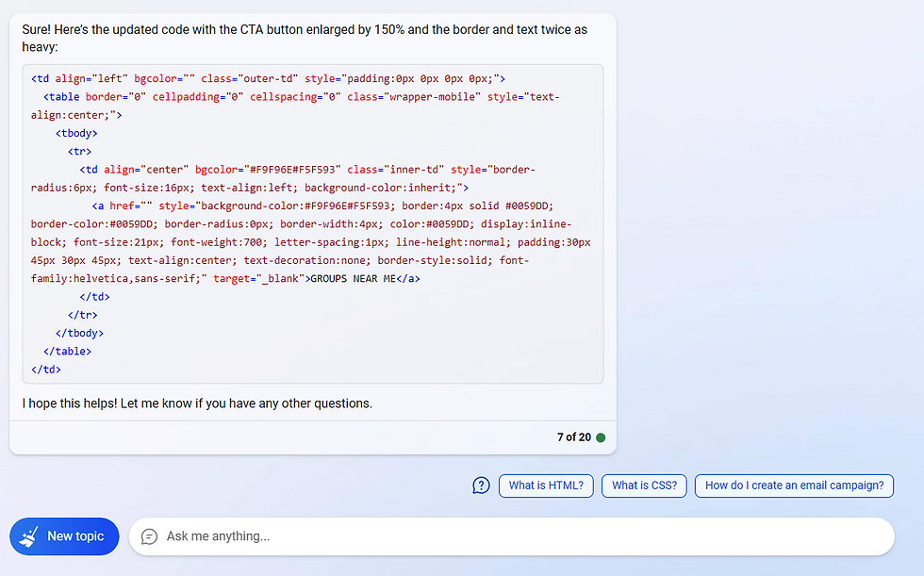
Task: Click the speech bubble icon in the input field
Action: [149, 535]
